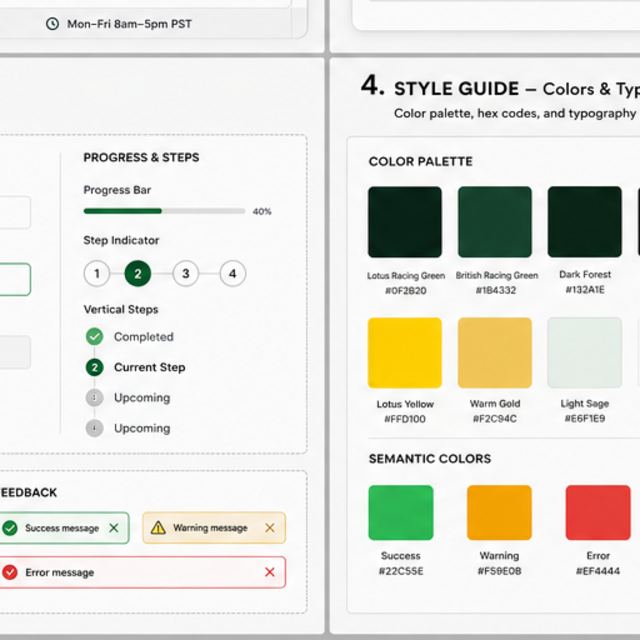Click the Lotus Yellow swatch

coord(405,353)
